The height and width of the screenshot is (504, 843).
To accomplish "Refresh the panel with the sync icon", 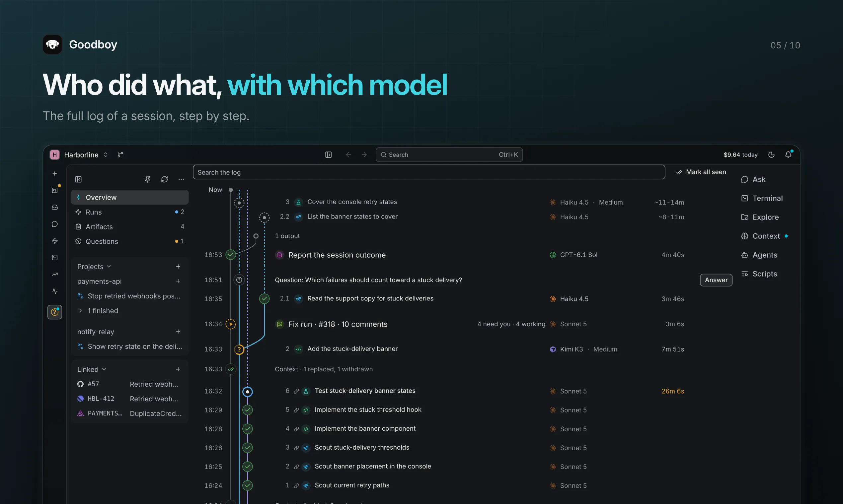I will (x=165, y=179).
